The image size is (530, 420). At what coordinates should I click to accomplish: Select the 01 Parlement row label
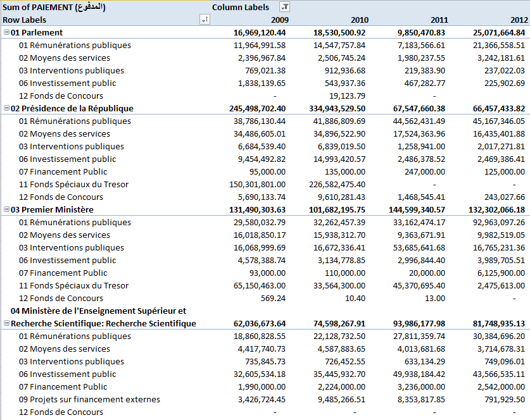pos(37,33)
